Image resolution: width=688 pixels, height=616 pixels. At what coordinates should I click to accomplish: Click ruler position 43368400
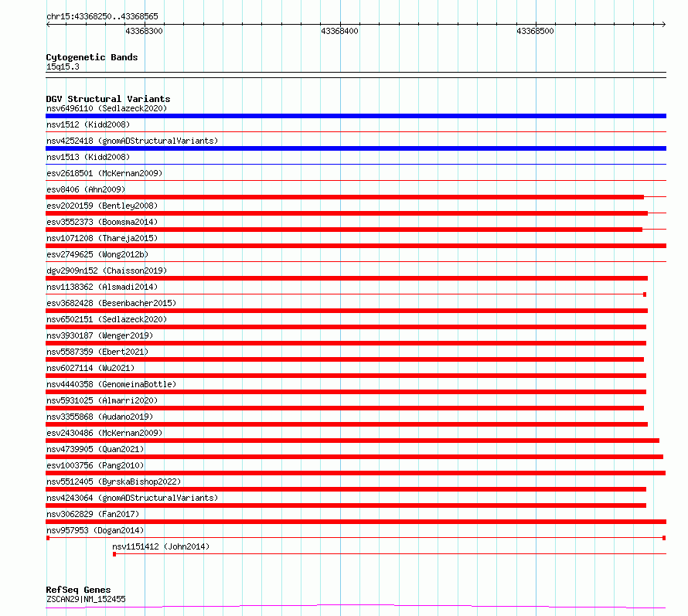pyautogui.click(x=340, y=31)
